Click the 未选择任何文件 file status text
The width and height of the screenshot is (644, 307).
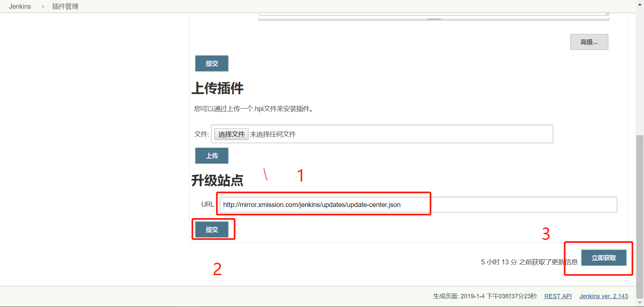click(273, 134)
